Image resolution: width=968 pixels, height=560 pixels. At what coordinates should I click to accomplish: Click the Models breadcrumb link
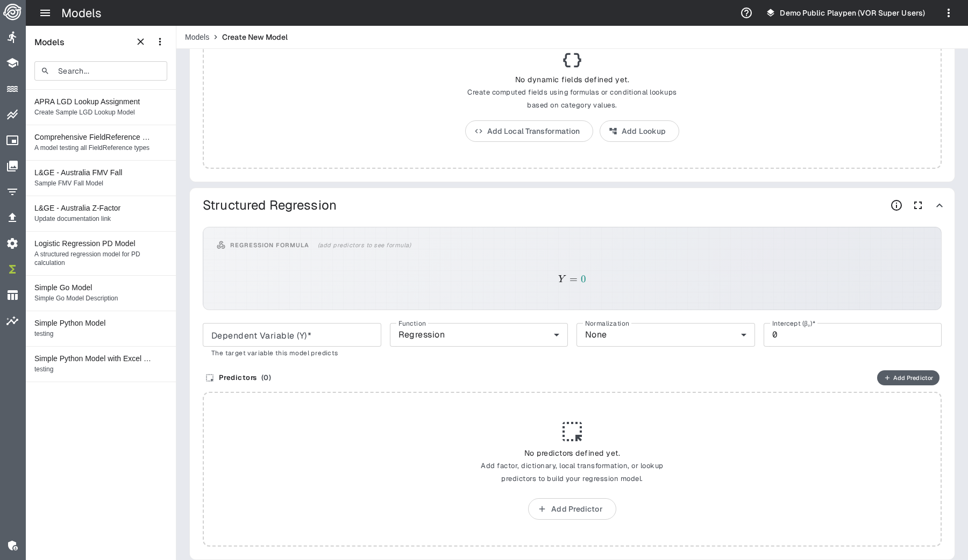(197, 37)
